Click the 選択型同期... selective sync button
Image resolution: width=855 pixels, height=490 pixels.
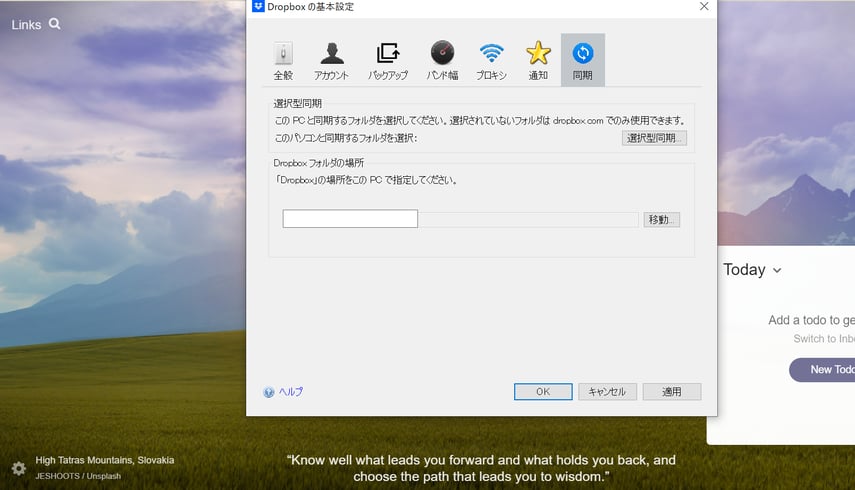tap(654, 138)
